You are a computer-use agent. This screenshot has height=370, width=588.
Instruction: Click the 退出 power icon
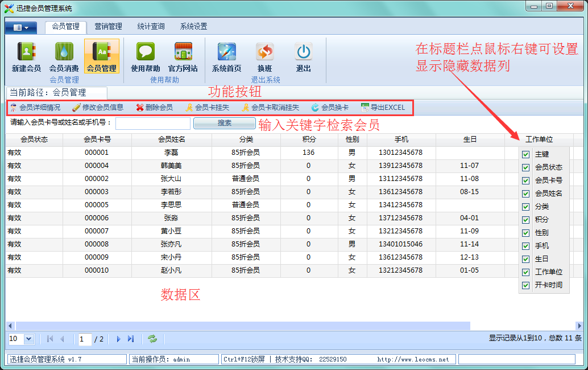(x=304, y=52)
